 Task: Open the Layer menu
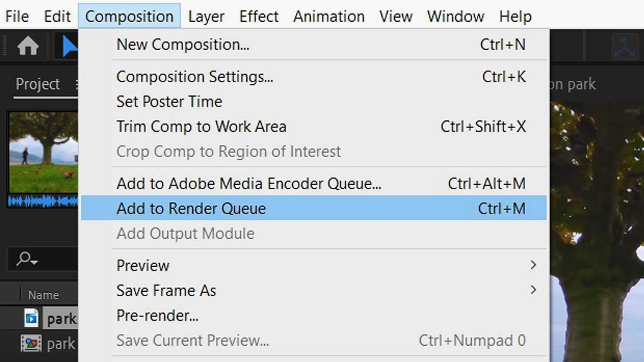click(206, 16)
